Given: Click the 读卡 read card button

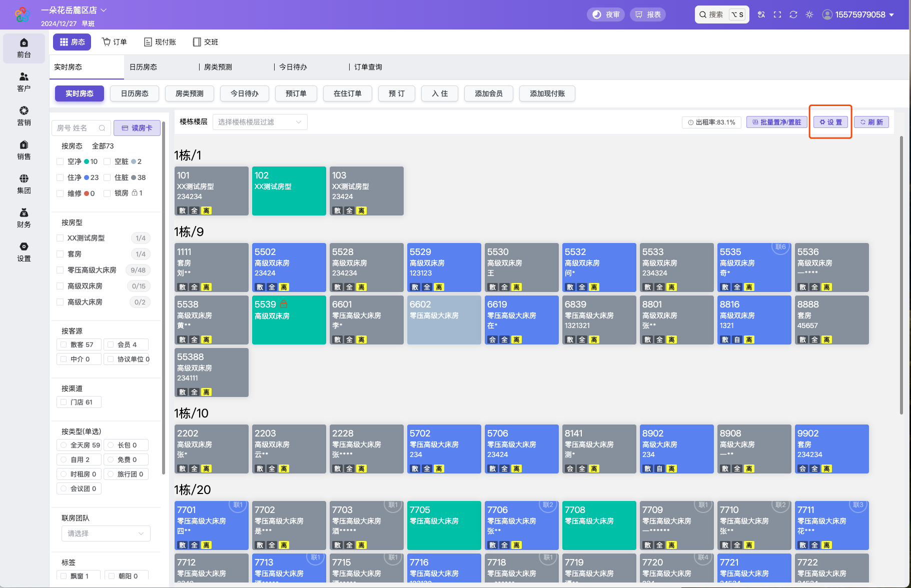Looking at the screenshot, I should [137, 128].
